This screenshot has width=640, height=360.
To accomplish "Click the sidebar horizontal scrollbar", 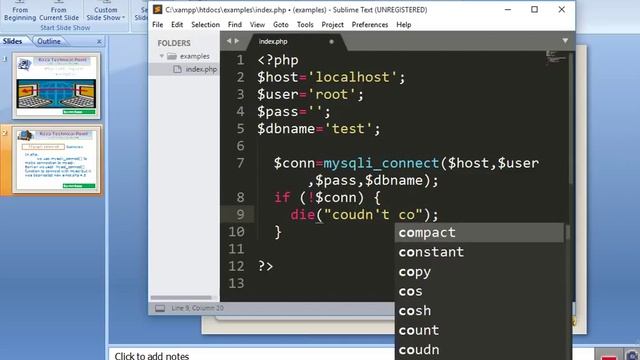I will point(181,298).
